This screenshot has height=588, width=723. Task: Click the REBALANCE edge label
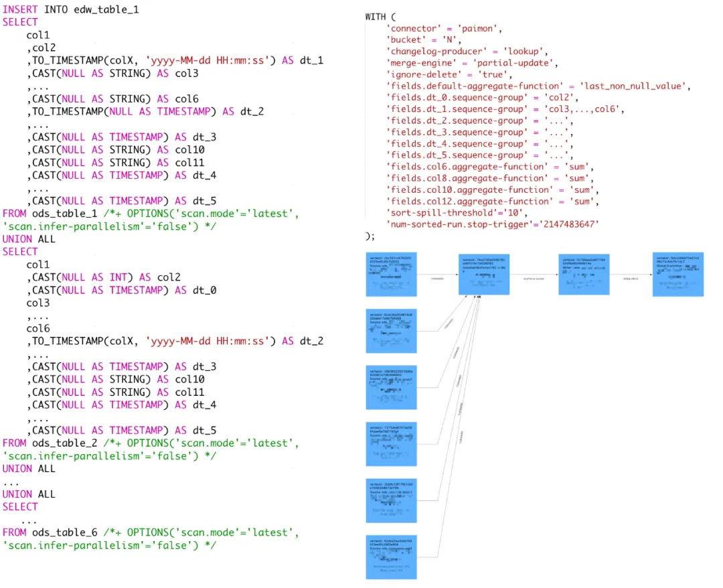point(631,279)
